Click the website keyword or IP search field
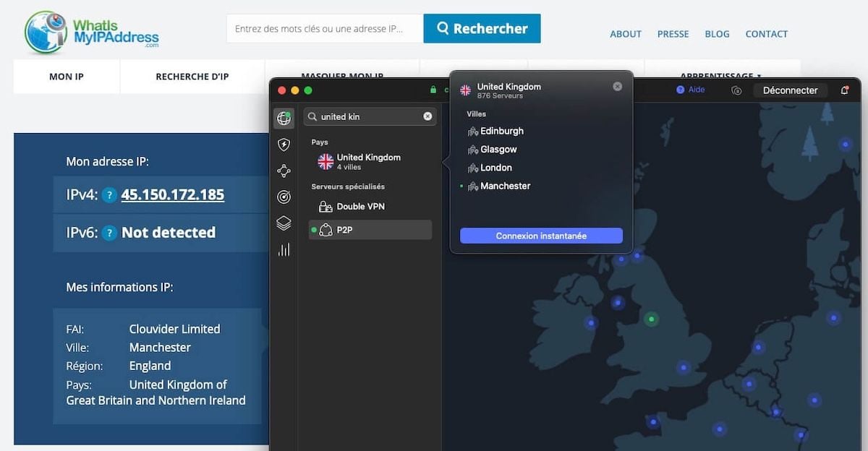This screenshot has height=451, width=868. pyautogui.click(x=325, y=29)
